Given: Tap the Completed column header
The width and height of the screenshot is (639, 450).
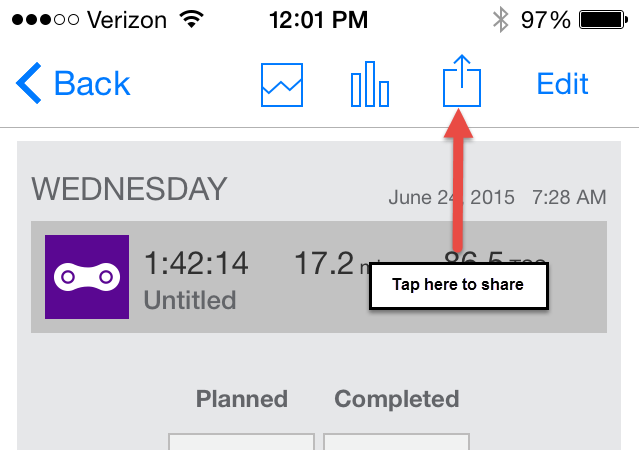Looking at the screenshot, I should coord(397,399).
